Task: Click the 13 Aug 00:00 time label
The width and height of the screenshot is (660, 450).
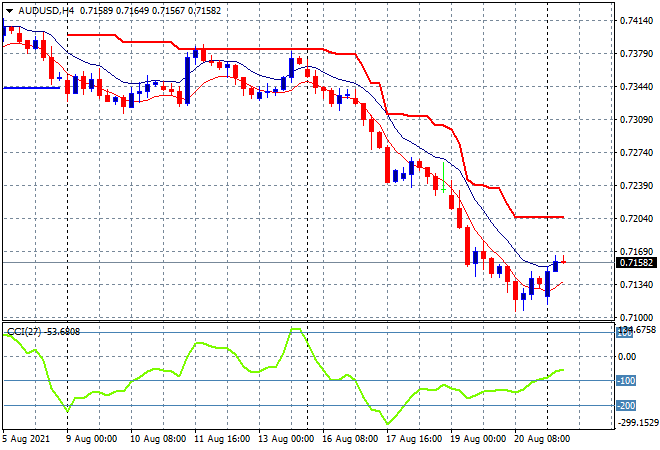Action: click(286, 439)
